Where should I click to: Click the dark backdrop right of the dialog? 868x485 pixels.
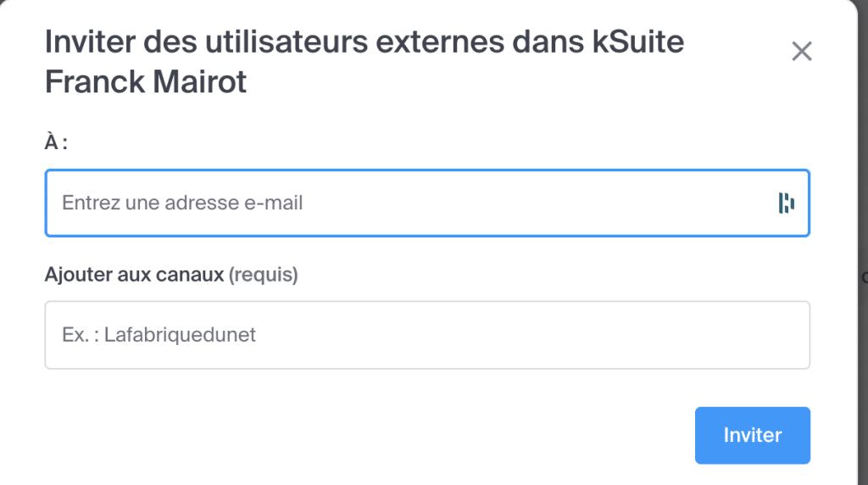(863, 254)
